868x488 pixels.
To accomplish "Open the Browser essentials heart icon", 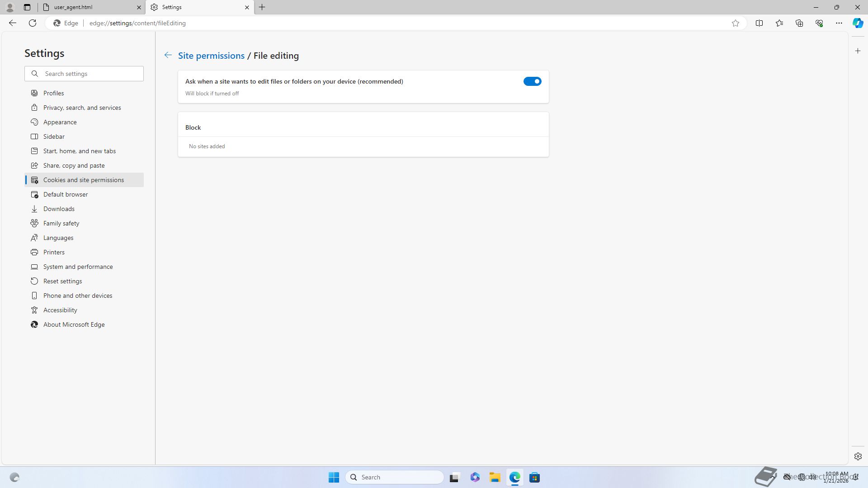I will (819, 23).
